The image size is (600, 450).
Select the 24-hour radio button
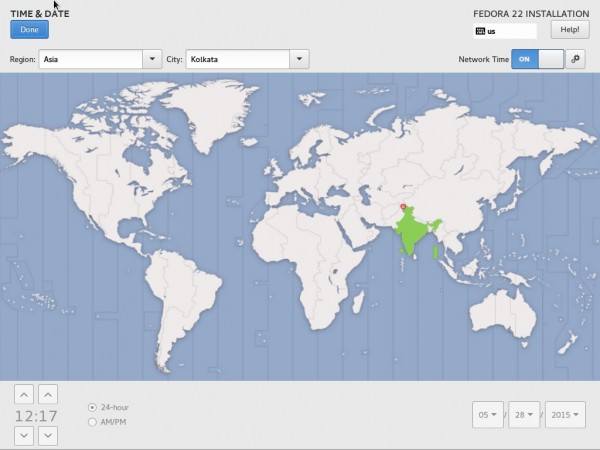[x=92, y=407]
